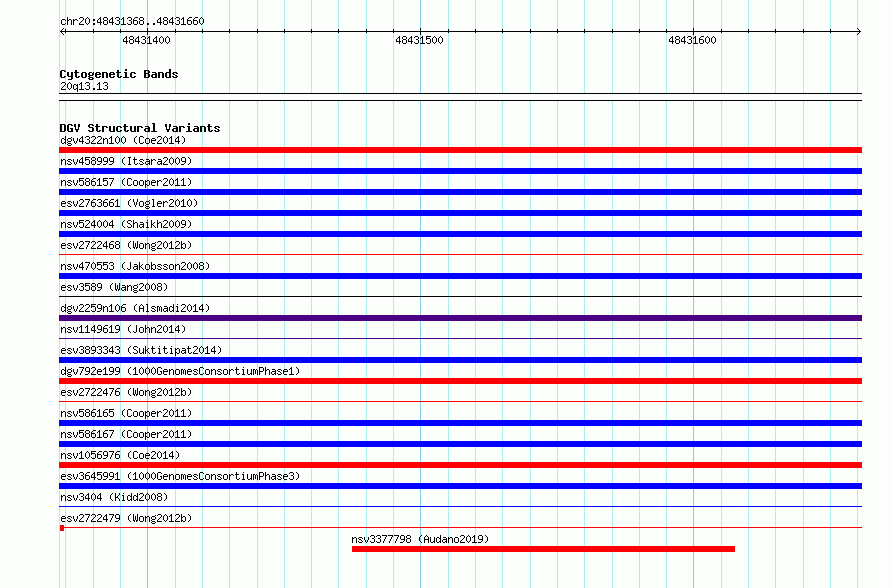Click the esv2722468 (Wong2012b) label
Image resolution: width=890 pixels, height=588 pixels.
[126, 245]
